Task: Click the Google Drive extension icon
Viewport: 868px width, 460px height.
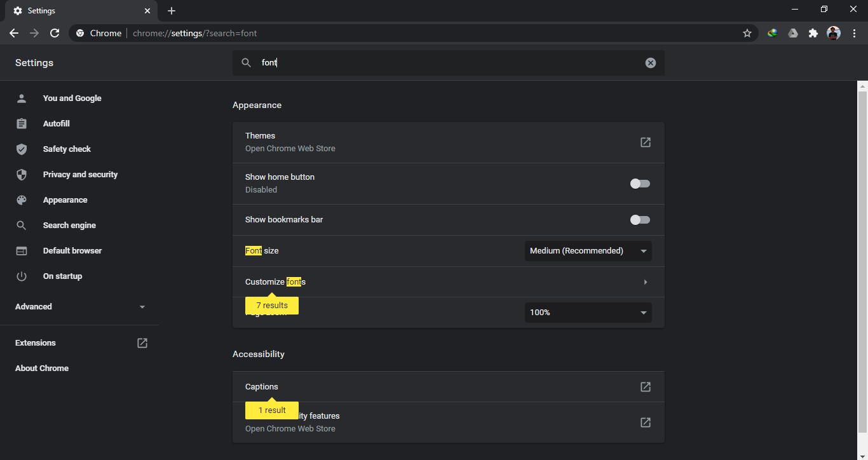Action: click(792, 33)
